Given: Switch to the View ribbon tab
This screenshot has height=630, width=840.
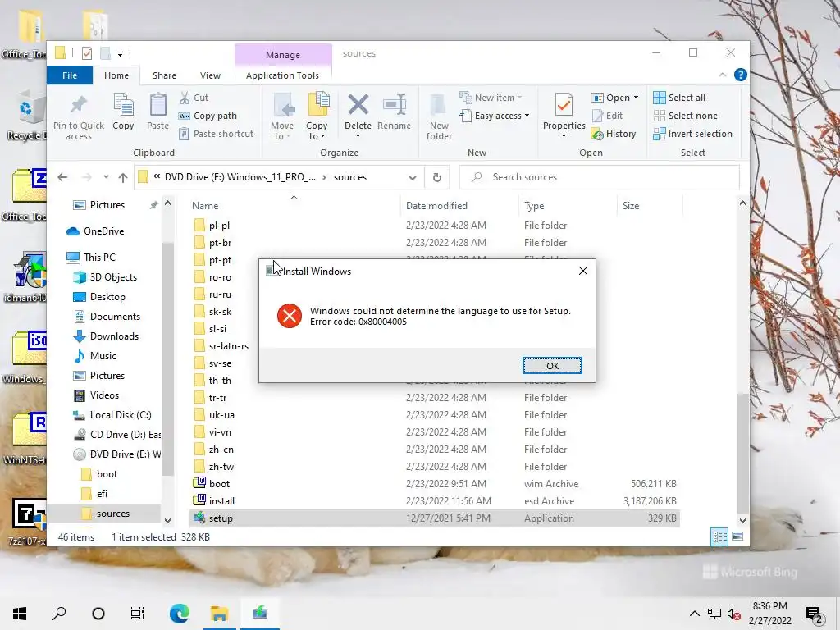Looking at the screenshot, I should pyautogui.click(x=211, y=75).
